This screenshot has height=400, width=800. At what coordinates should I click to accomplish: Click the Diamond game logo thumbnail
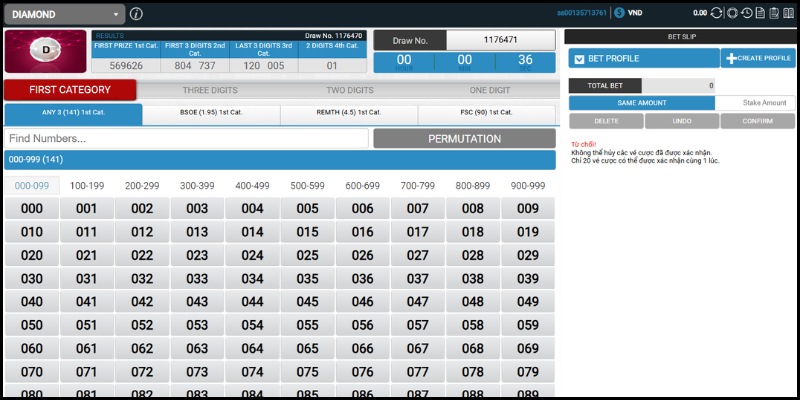coord(45,52)
